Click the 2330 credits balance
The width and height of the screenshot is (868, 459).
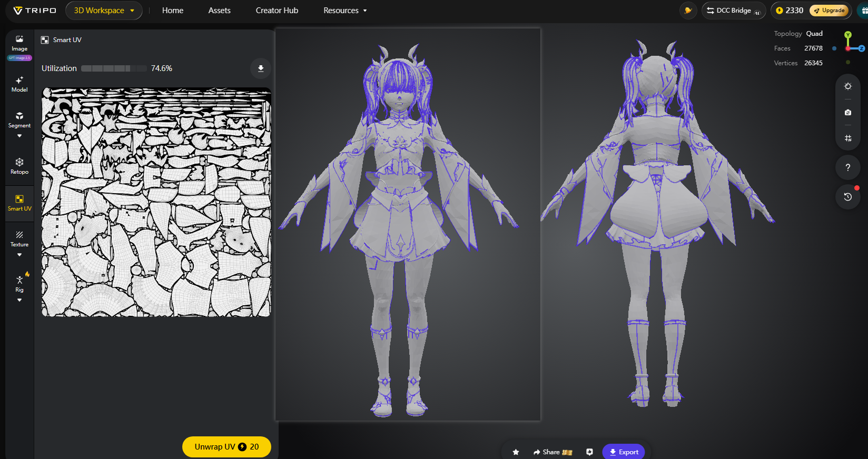[x=790, y=11]
